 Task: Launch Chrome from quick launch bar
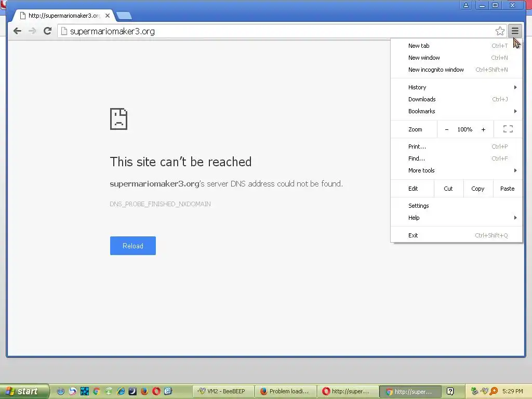pyautogui.click(x=96, y=391)
